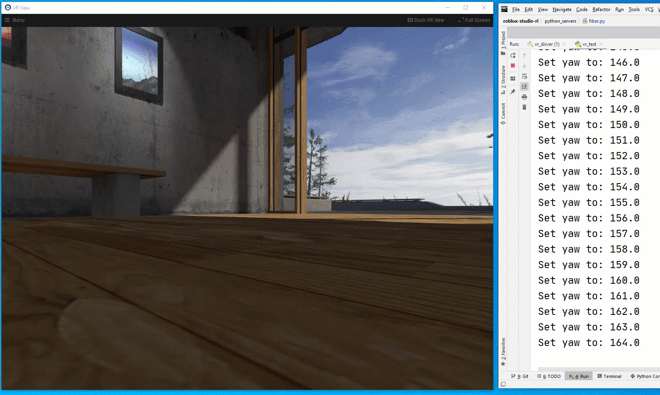Open the File menu
The width and height of the screenshot is (660, 395).
click(x=516, y=9)
